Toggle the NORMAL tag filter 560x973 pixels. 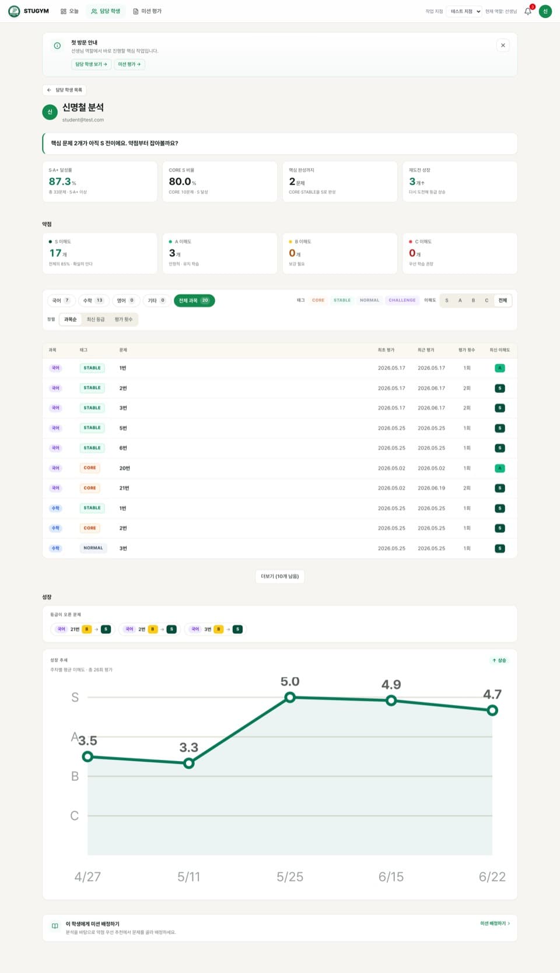[370, 301]
